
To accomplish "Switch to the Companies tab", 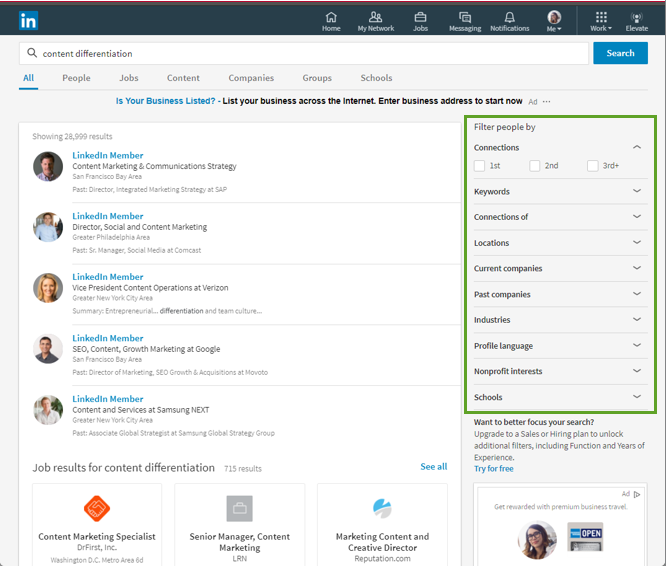I will click(251, 78).
